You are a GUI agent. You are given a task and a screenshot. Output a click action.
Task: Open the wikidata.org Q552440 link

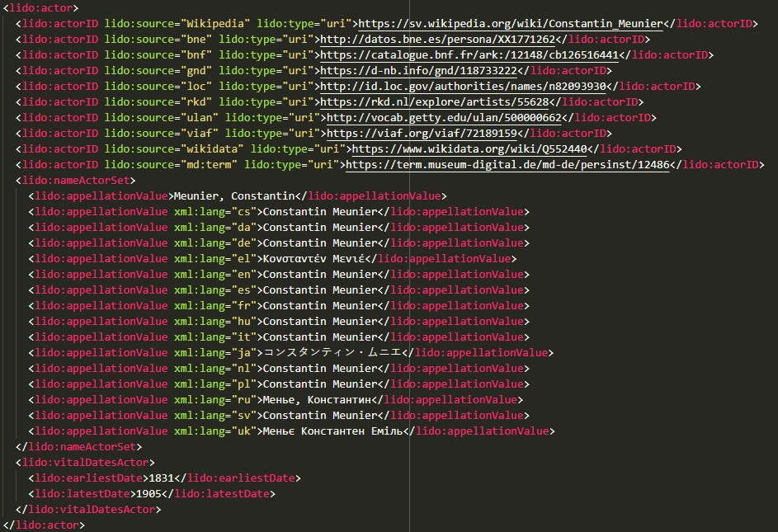tap(469, 149)
